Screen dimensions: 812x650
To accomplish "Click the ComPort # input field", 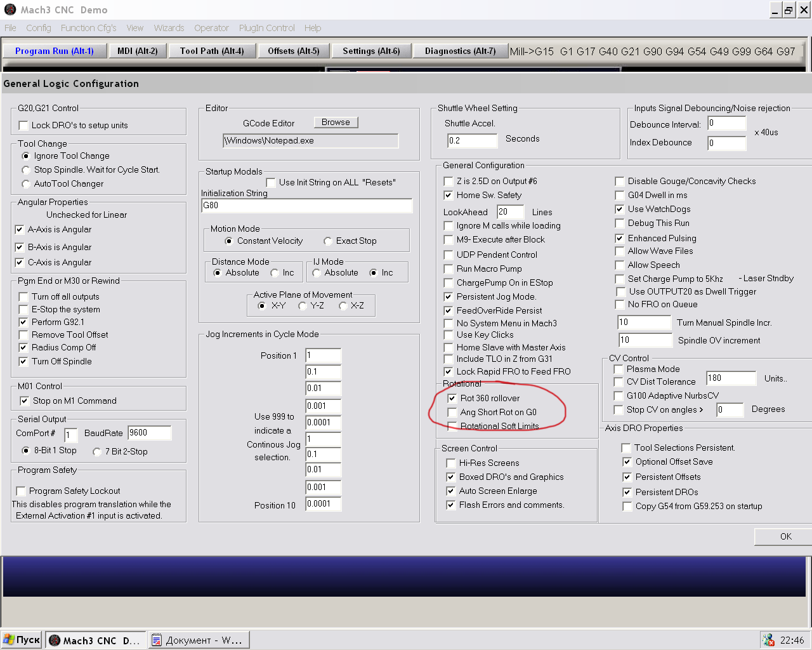I will click(71, 435).
